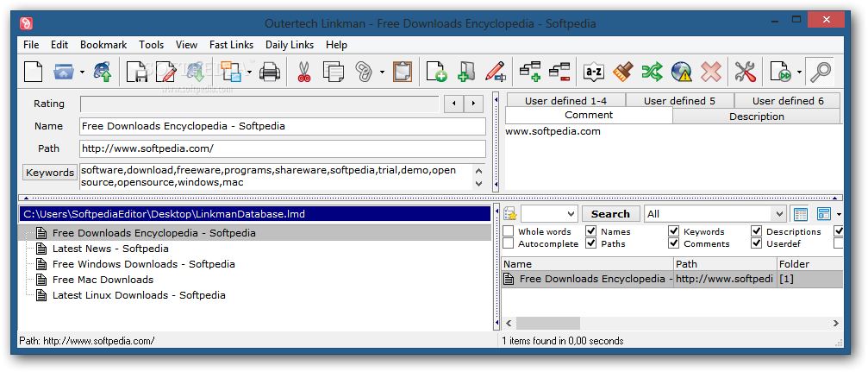
Task: Click the Internet Explorer green up-arrow icon
Action: 103,72
